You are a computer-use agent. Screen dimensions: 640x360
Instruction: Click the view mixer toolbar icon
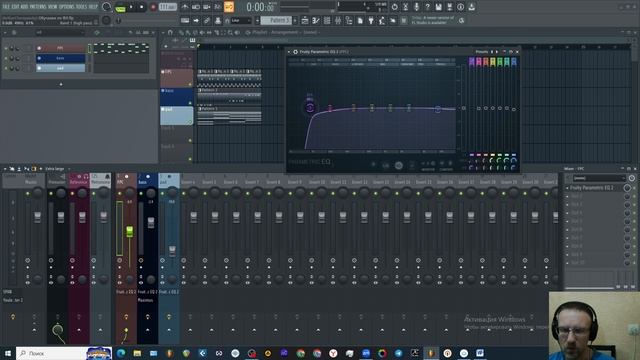[x=338, y=20]
